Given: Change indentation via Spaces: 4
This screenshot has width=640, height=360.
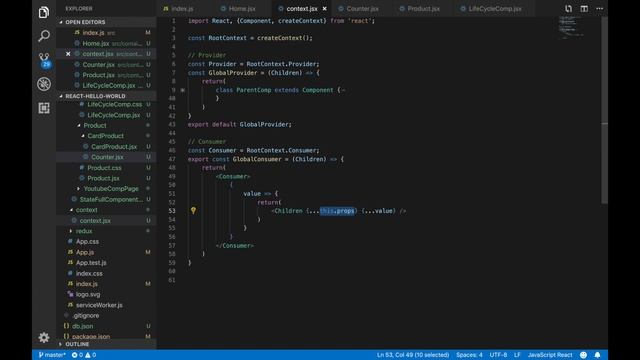Looking at the screenshot, I should point(469,355).
